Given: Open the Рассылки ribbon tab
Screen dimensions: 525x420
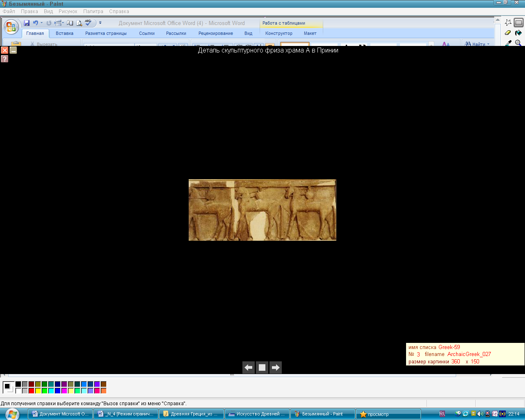Looking at the screenshot, I should coord(176,33).
